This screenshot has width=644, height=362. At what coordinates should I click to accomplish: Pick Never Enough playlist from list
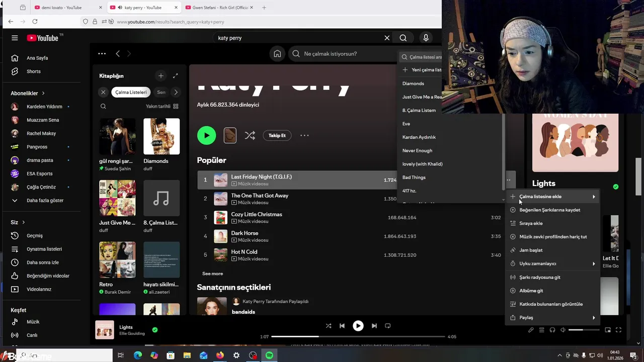point(417,150)
